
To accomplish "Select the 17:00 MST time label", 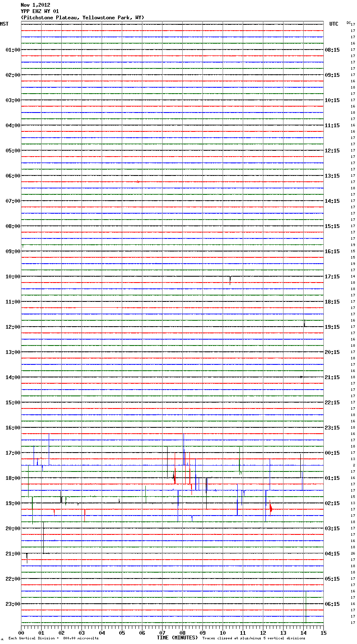I will coord(13,453).
